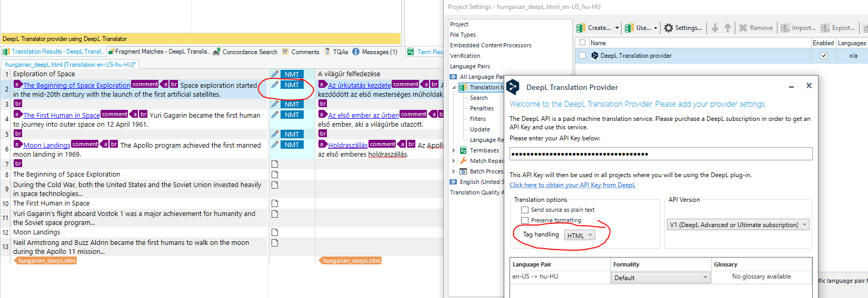
Task: Click the Use translation provider icon
Action: pos(629,28)
